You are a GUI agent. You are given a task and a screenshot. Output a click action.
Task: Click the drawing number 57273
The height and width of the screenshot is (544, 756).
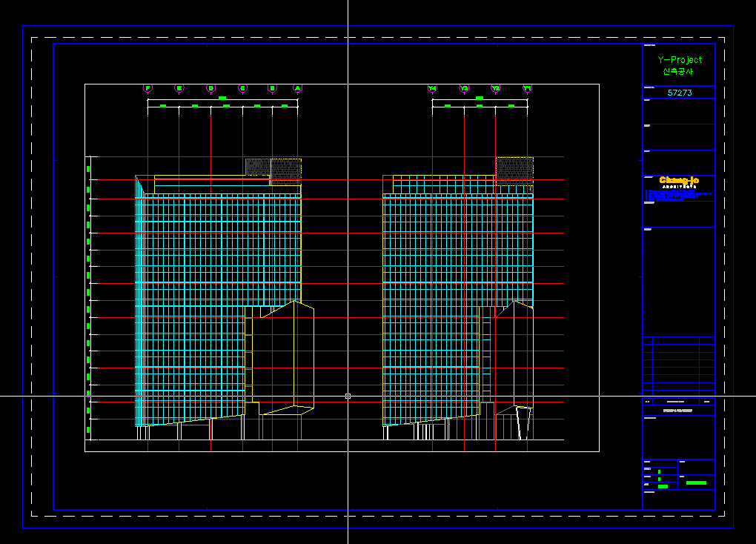[x=680, y=93]
